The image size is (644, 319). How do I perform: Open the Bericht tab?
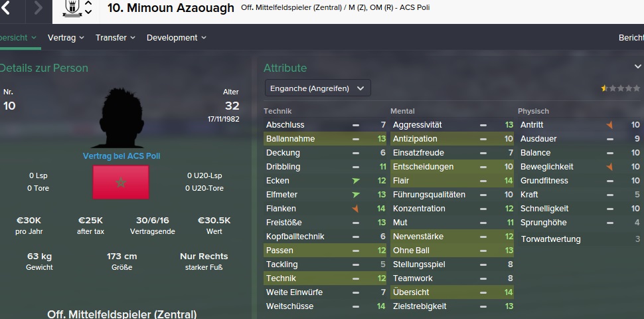click(x=631, y=38)
